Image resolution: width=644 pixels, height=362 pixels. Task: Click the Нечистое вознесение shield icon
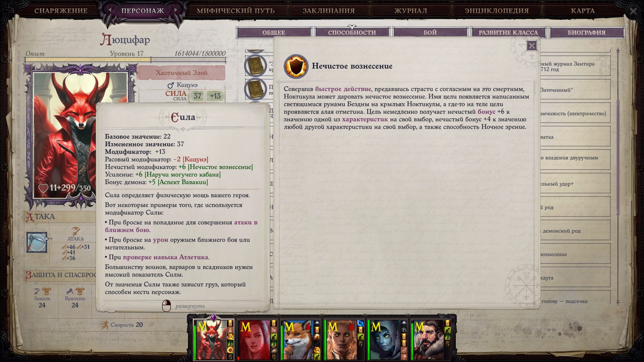pos(296,66)
